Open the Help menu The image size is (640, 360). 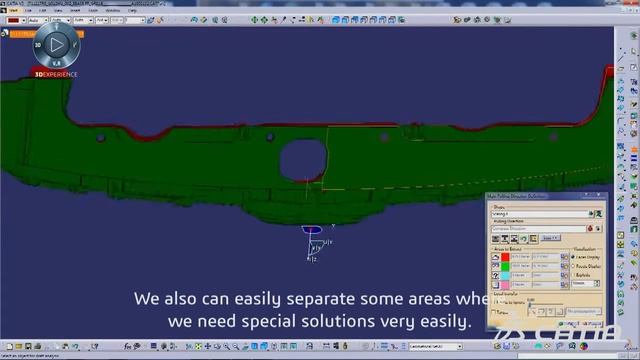coord(132,10)
